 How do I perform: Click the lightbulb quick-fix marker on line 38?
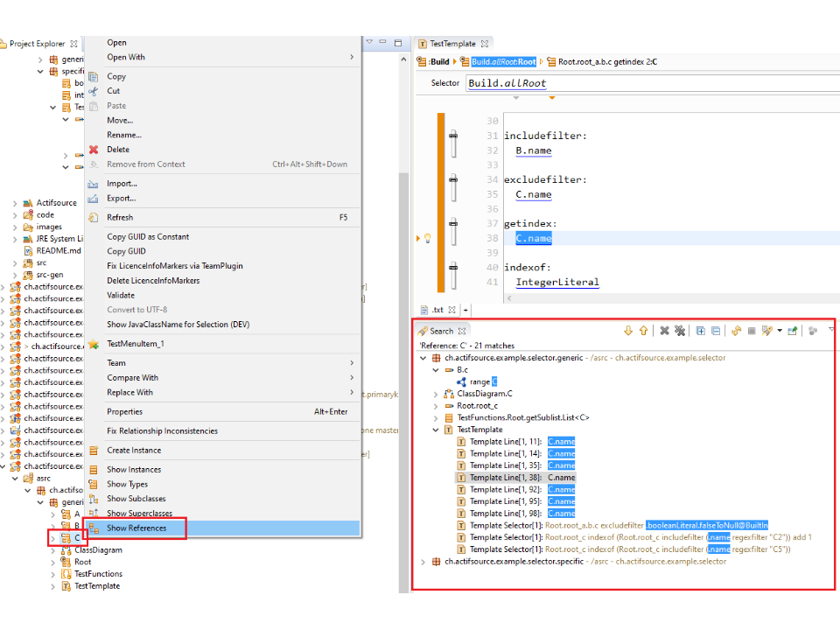[427, 238]
